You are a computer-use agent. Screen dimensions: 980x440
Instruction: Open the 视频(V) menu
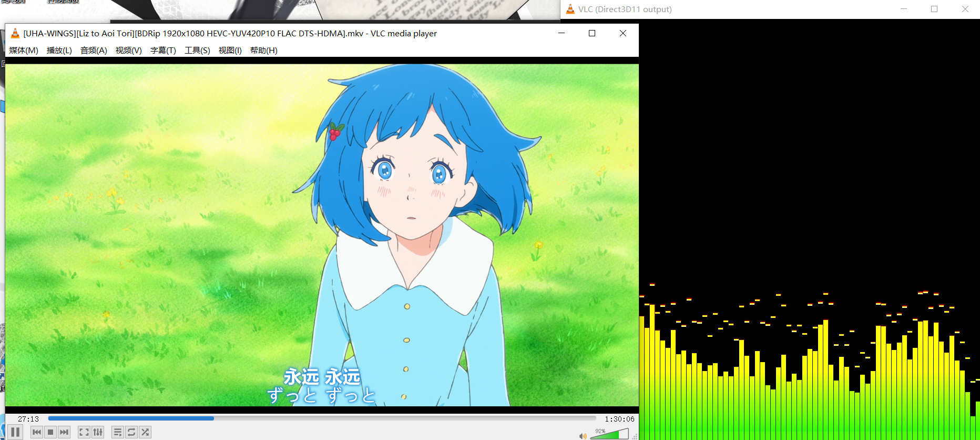(129, 51)
